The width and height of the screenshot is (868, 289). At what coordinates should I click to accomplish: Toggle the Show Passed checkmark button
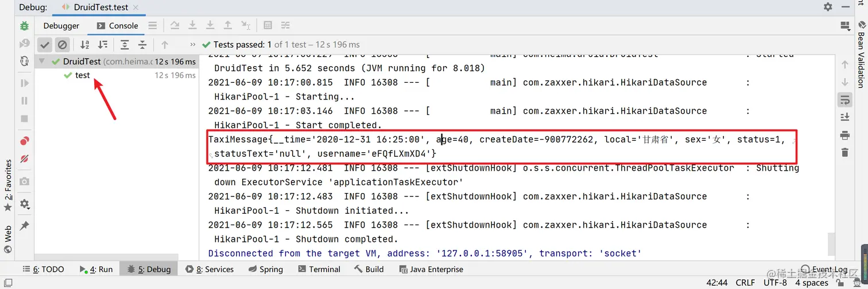coord(45,44)
